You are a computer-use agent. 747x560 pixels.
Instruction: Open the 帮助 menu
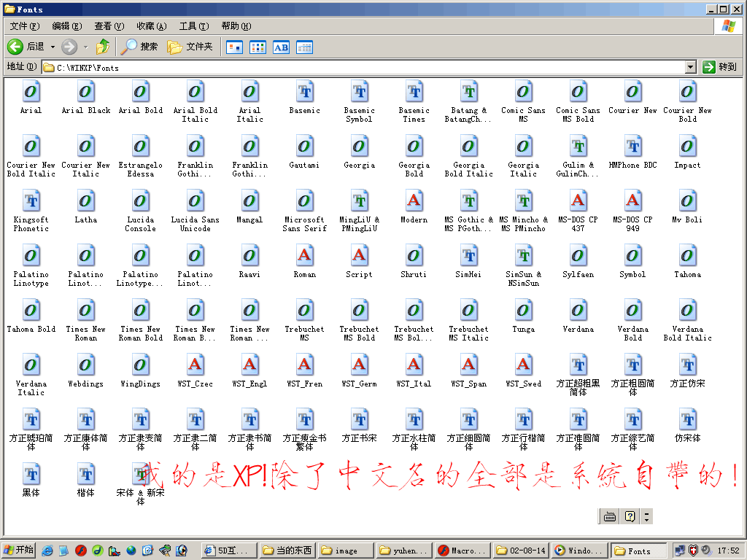pos(236,26)
